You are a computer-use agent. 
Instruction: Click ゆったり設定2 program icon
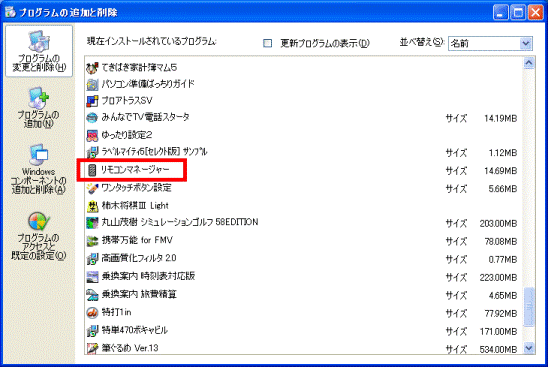click(x=92, y=135)
